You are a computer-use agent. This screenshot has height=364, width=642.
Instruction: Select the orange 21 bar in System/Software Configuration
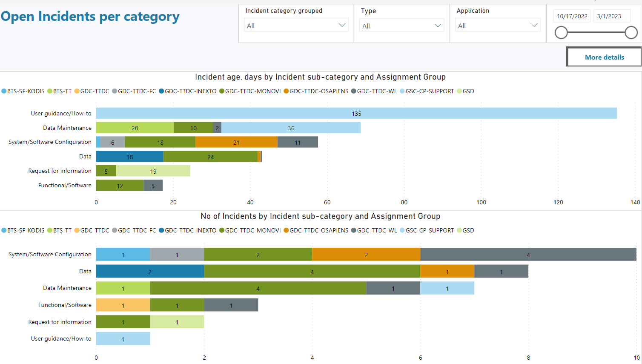point(236,142)
